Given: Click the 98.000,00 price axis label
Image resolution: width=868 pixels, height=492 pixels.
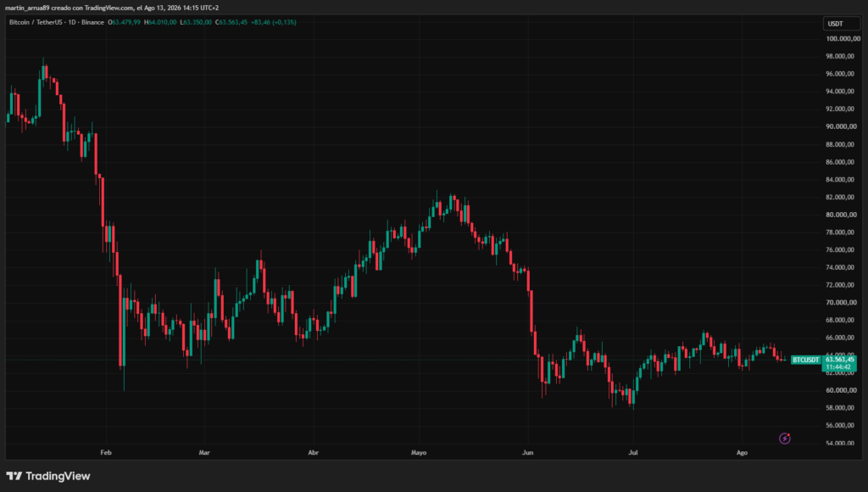Looking at the screenshot, I should pos(840,57).
